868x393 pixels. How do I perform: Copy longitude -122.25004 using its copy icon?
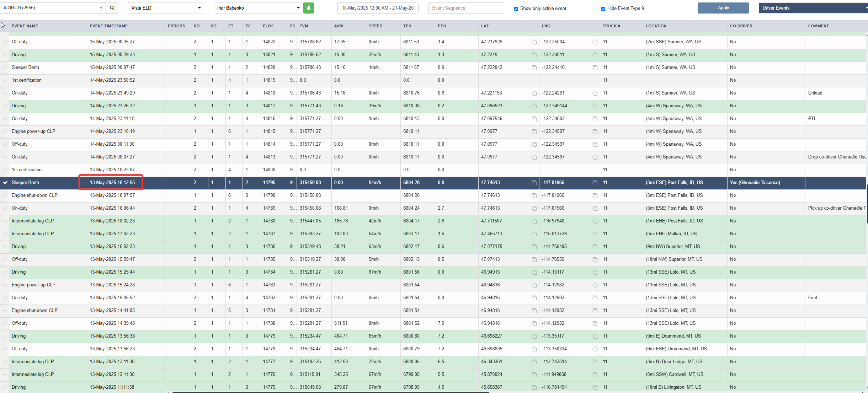point(595,42)
